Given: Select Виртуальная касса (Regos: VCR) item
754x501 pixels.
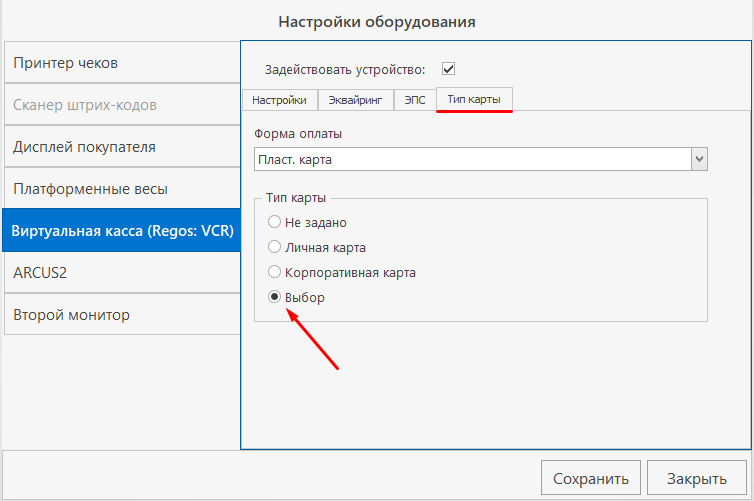Looking at the screenshot, I should click(120, 231).
